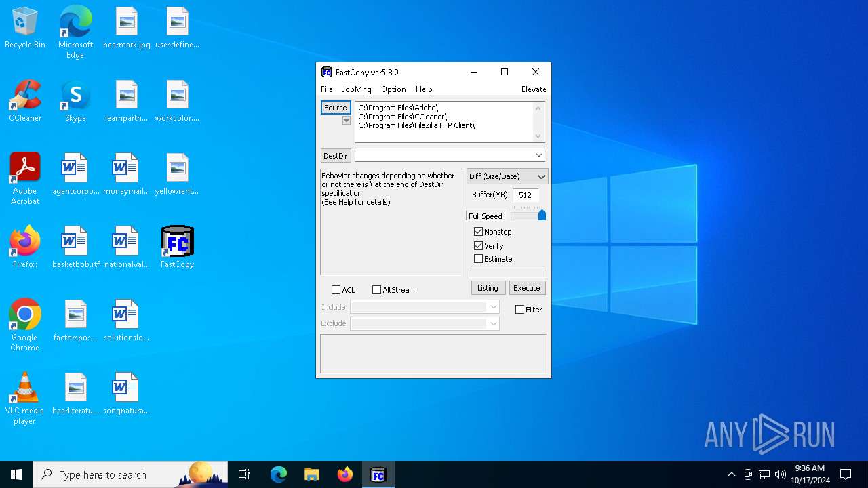Open Google Chrome desktop shortcut

[25, 325]
